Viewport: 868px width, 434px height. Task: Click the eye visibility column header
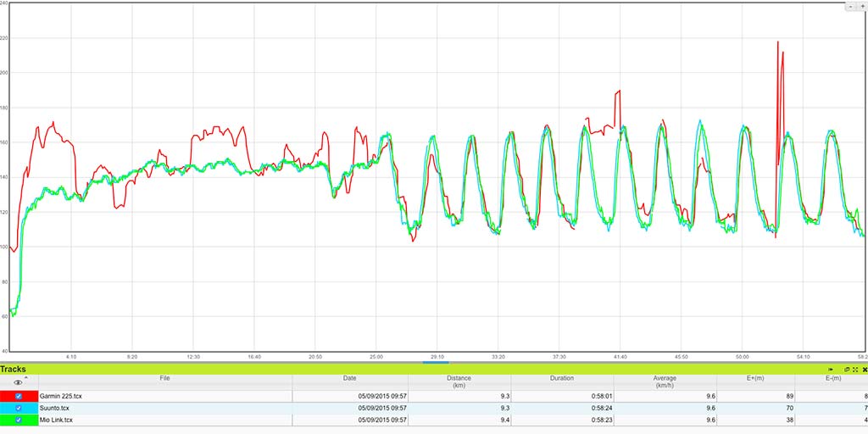click(19, 382)
